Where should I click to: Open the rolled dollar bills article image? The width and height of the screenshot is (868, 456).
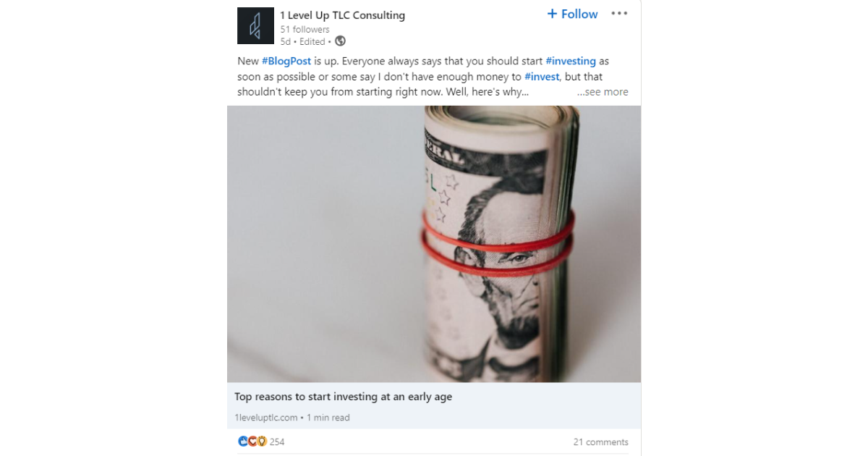(x=434, y=244)
